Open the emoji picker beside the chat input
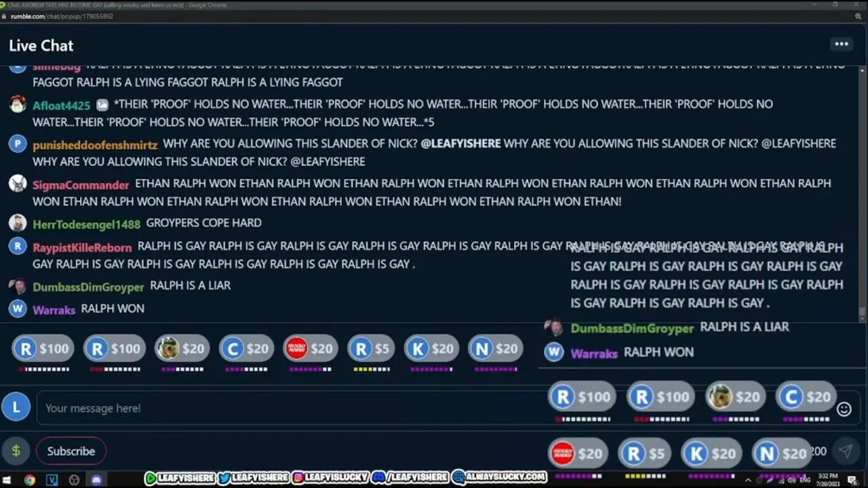This screenshot has width=868, height=488. 844,409
